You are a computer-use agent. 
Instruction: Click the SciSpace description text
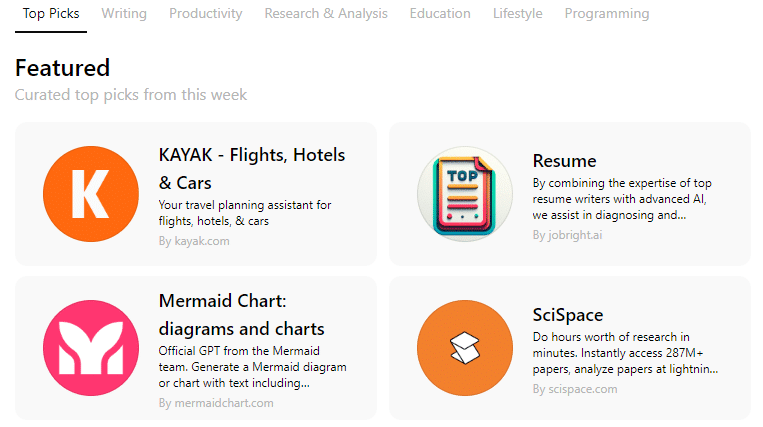625,353
